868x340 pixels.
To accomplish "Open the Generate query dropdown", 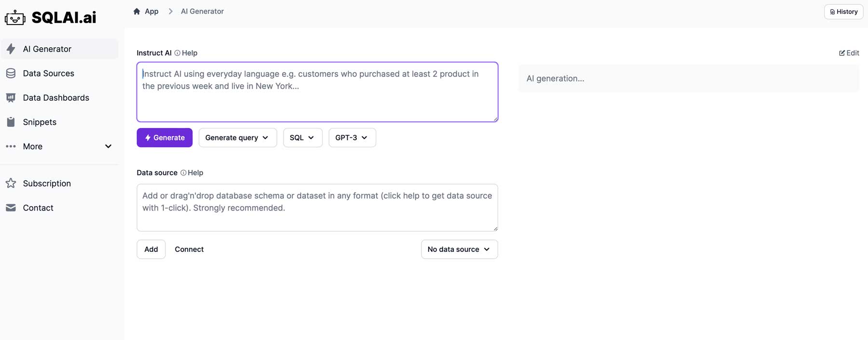I will 237,137.
